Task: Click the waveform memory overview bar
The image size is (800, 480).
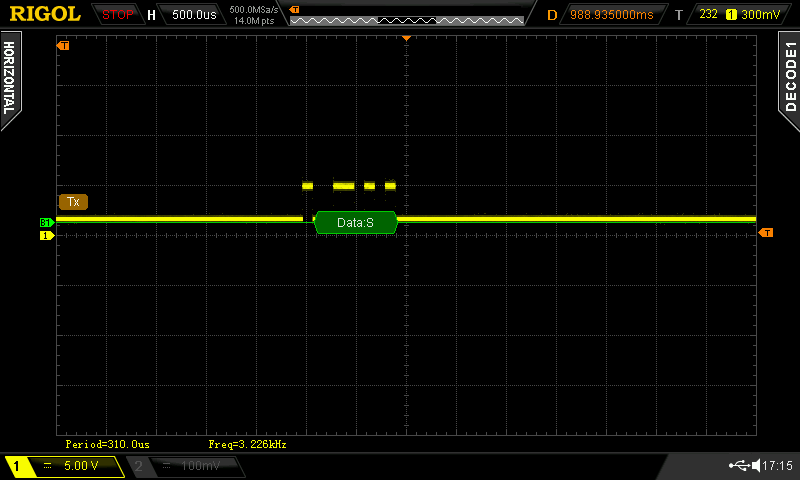Action: [407, 21]
